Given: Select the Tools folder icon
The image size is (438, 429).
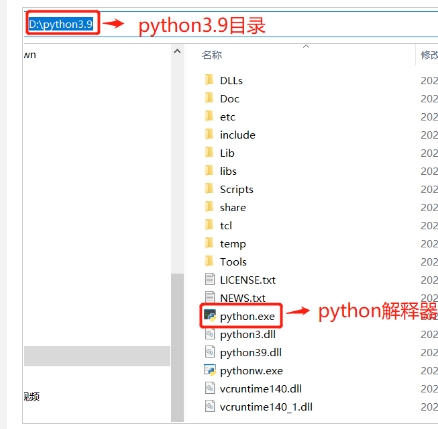Looking at the screenshot, I should click(x=209, y=261).
